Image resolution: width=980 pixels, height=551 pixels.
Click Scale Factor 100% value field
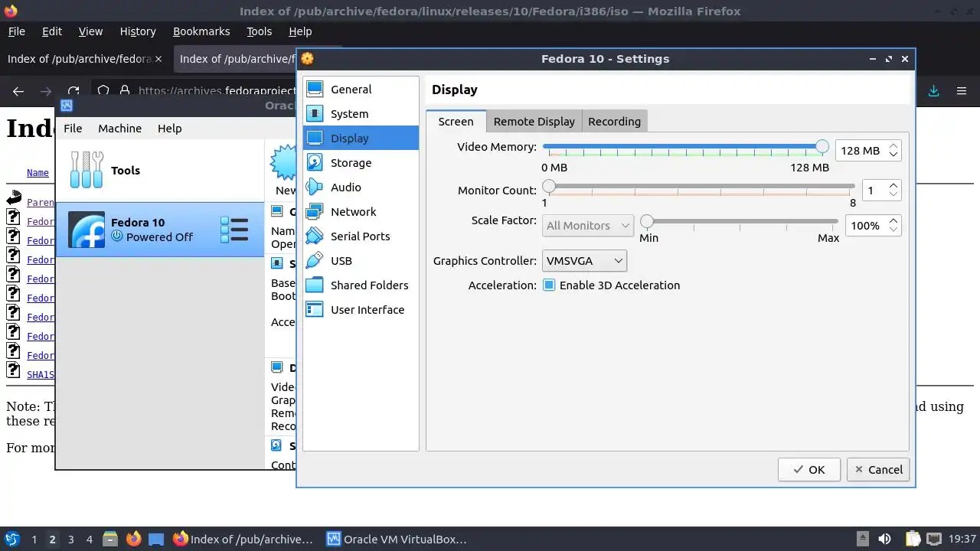[864, 226]
